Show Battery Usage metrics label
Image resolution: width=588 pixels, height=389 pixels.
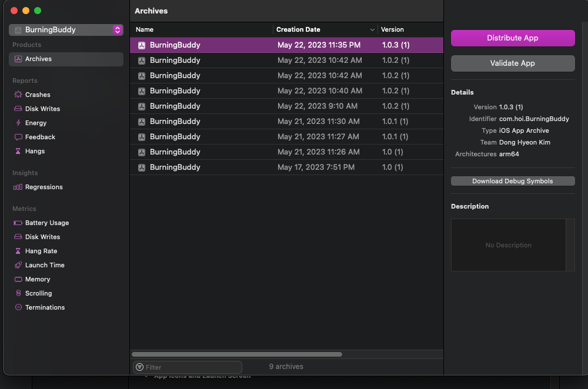[47, 223]
